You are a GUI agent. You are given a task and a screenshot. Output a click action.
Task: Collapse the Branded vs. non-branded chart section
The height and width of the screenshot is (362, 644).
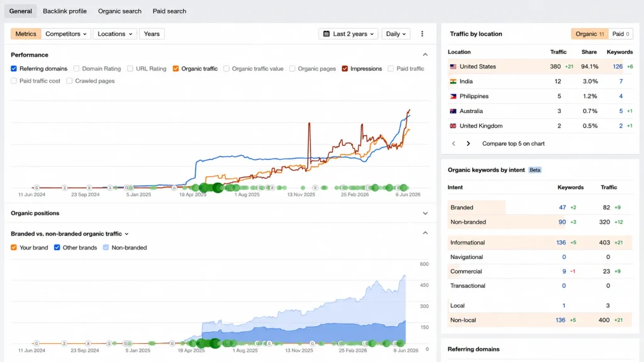coord(425,233)
